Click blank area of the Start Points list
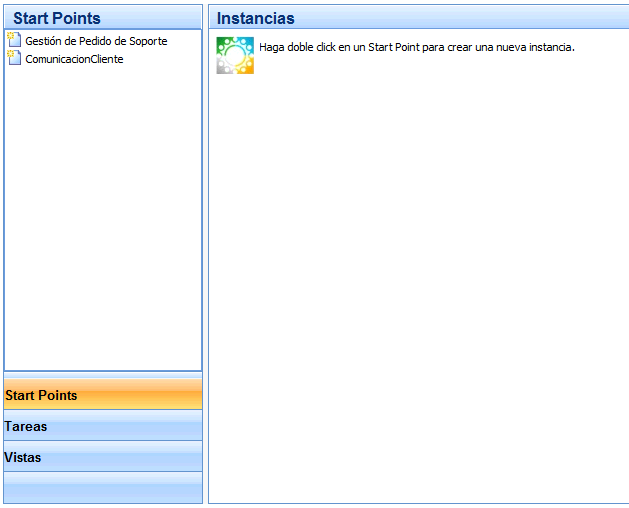 (x=103, y=220)
